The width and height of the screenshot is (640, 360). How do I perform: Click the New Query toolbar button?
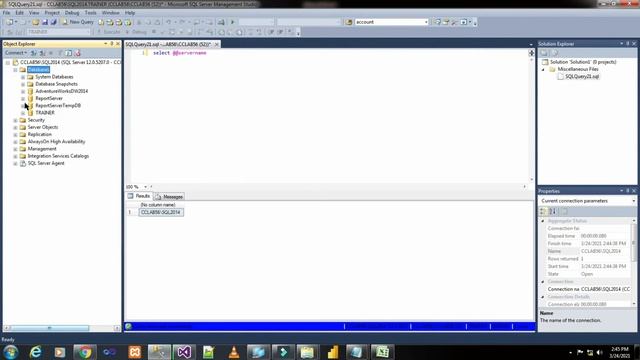78,22
